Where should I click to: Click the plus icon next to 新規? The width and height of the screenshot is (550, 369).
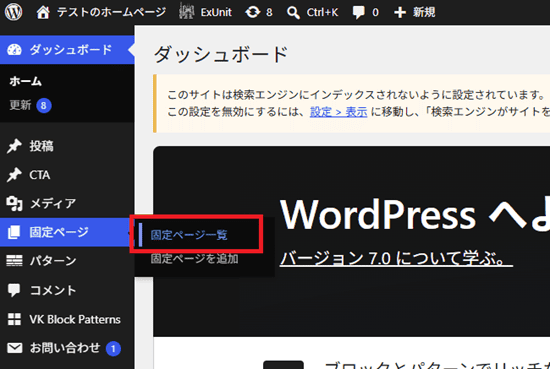pos(400,12)
